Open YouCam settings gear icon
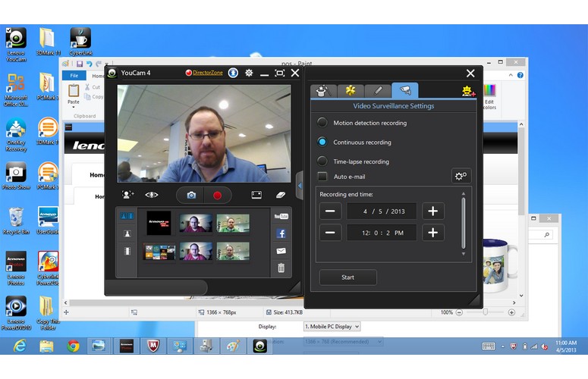The height and width of the screenshot is (379, 588). coord(249,73)
